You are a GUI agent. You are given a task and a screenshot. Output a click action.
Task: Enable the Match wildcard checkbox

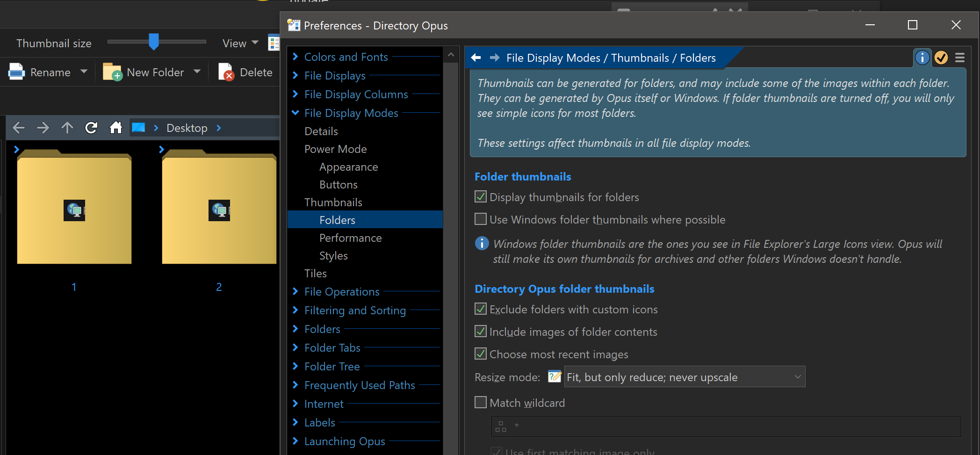click(x=481, y=403)
